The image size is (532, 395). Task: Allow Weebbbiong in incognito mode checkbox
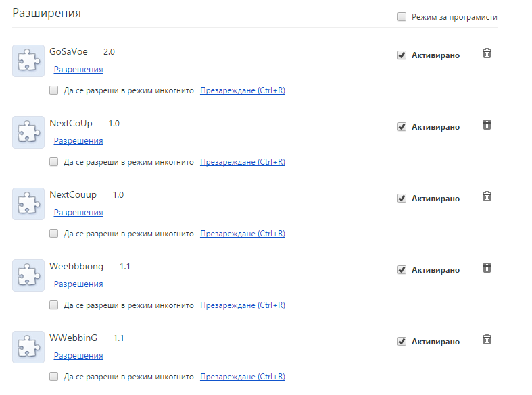pos(53,305)
